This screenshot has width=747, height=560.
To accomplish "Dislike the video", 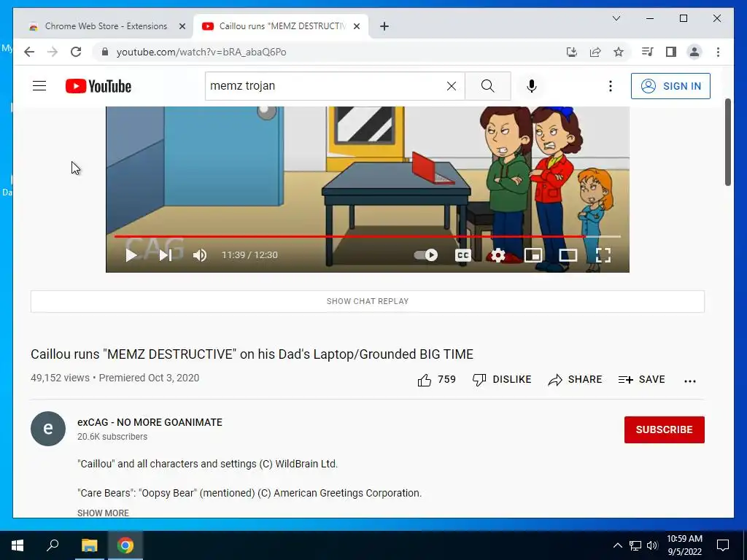I will click(502, 379).
